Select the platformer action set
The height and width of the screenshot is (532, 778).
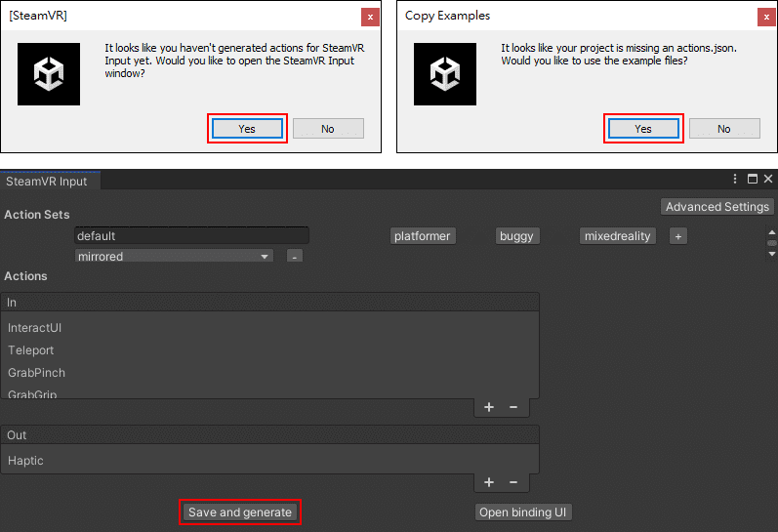[423, 236]
